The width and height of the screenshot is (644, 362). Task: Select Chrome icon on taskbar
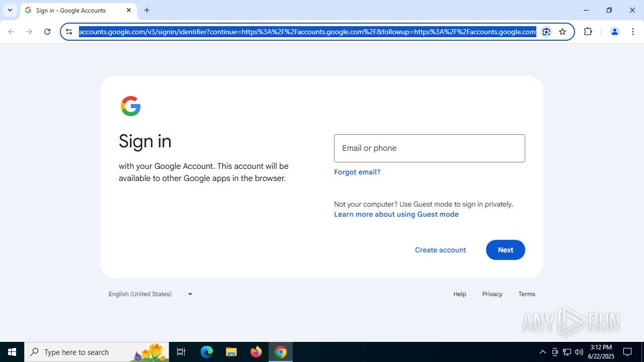click(x=281, y=352)
